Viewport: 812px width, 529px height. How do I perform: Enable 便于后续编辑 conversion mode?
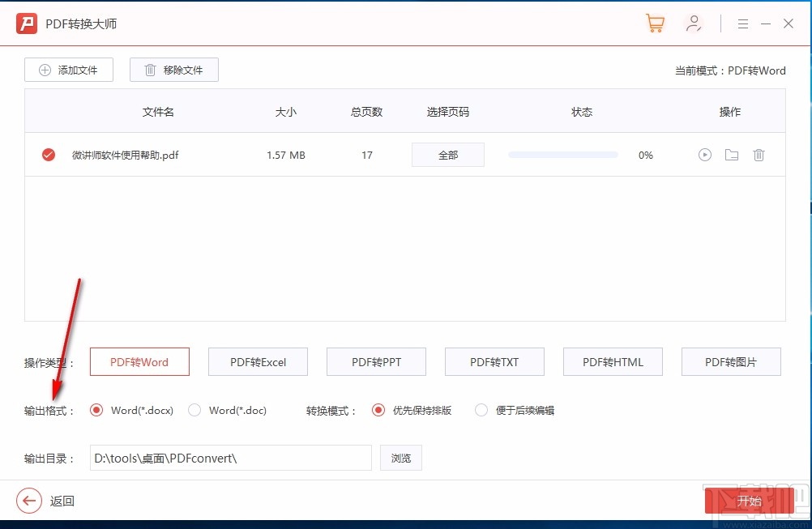tap(481, 411)
